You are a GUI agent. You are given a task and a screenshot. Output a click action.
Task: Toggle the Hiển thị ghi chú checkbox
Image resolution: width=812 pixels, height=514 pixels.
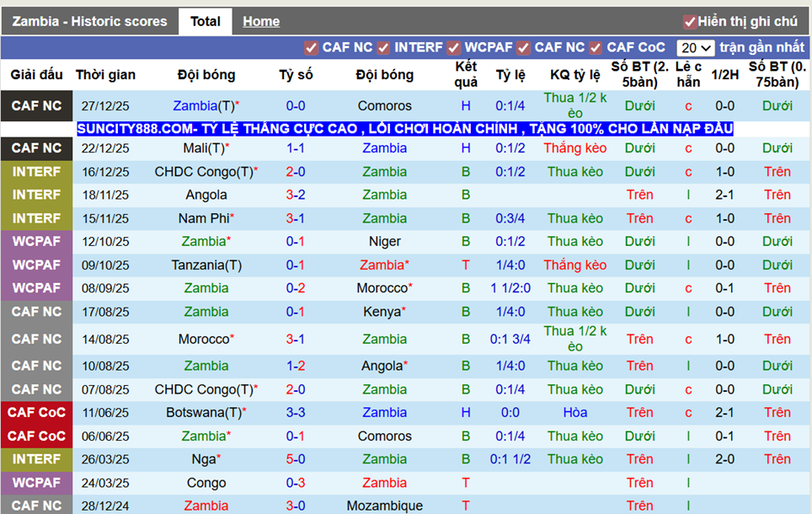click(x=689, y=22)
